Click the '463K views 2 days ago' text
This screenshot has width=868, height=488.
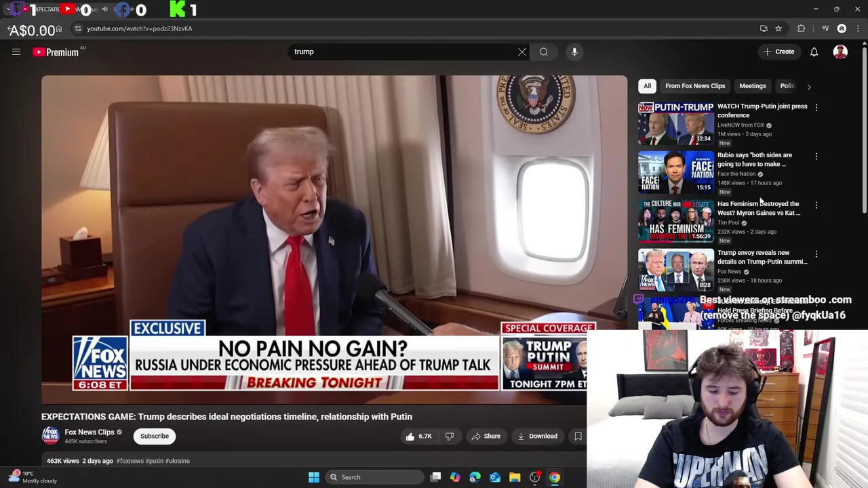point(80,461)
